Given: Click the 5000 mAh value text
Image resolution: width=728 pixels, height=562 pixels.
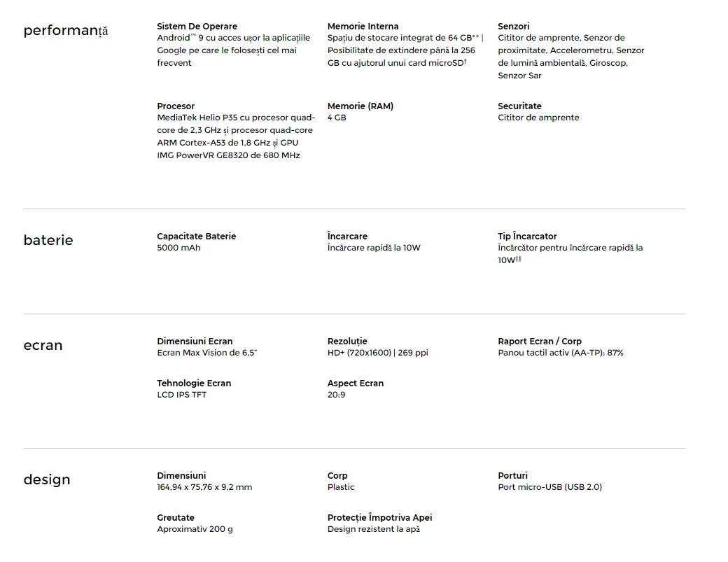Looking at the screenshot, I should pos(178,248).
